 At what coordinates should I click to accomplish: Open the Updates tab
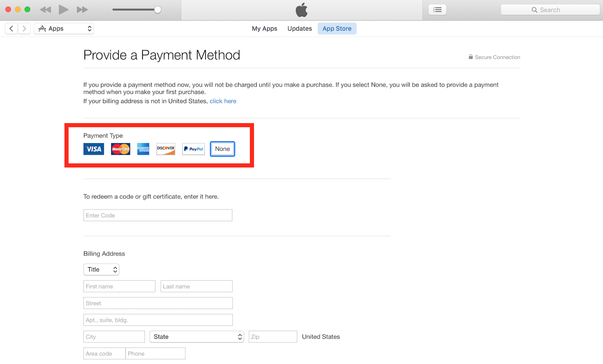[300, 29]
